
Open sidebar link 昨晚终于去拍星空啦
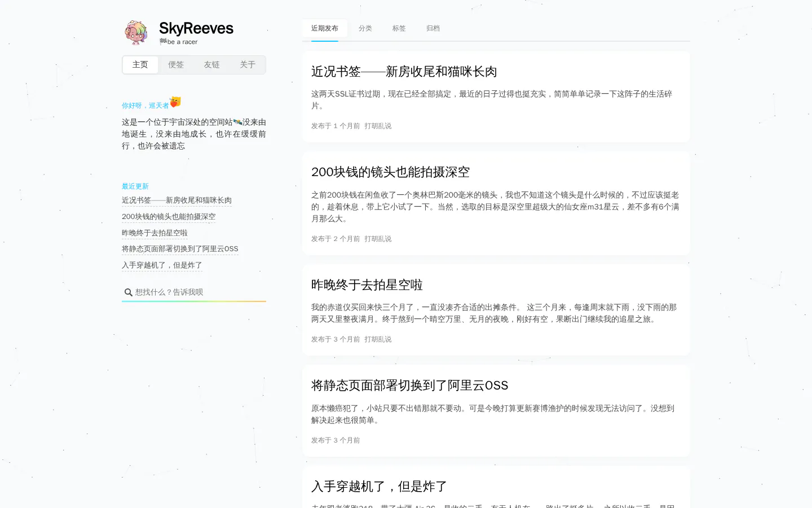[155, 233]
